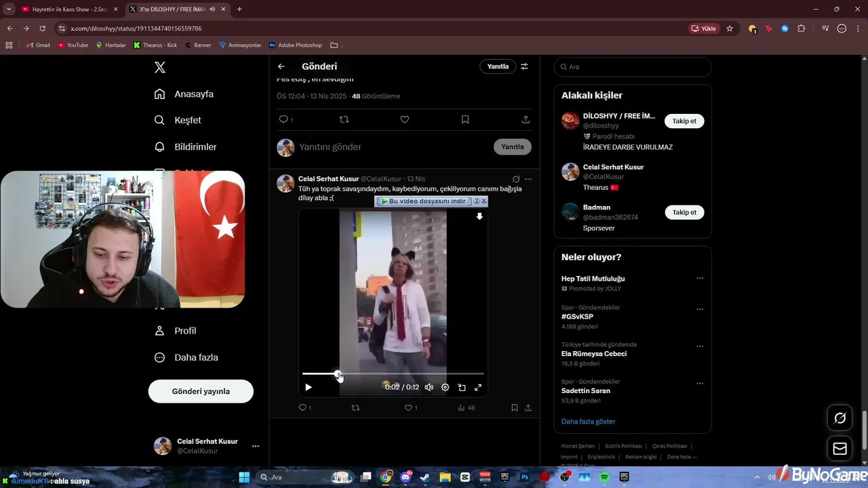Open a new browser tab
868x488 pixels.
tap(239, 9)
